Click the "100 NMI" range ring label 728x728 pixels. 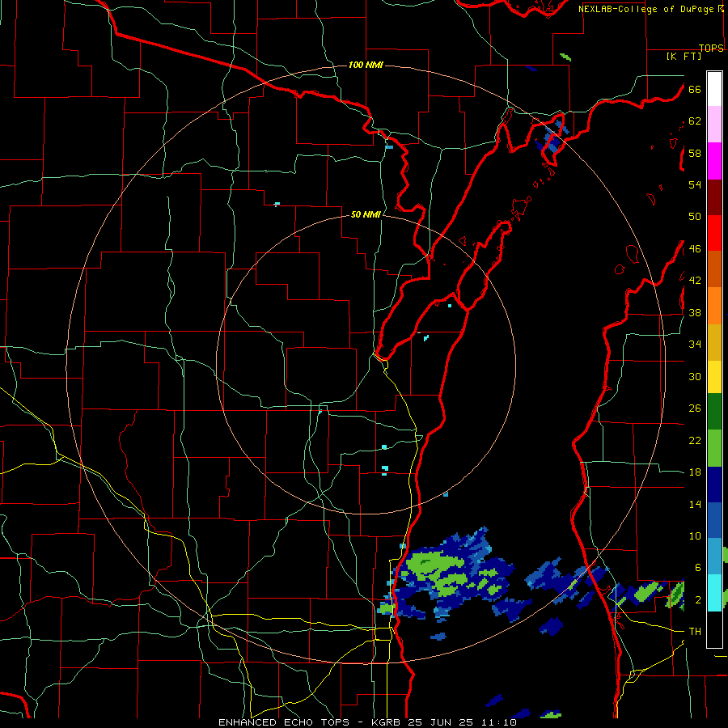366,65
